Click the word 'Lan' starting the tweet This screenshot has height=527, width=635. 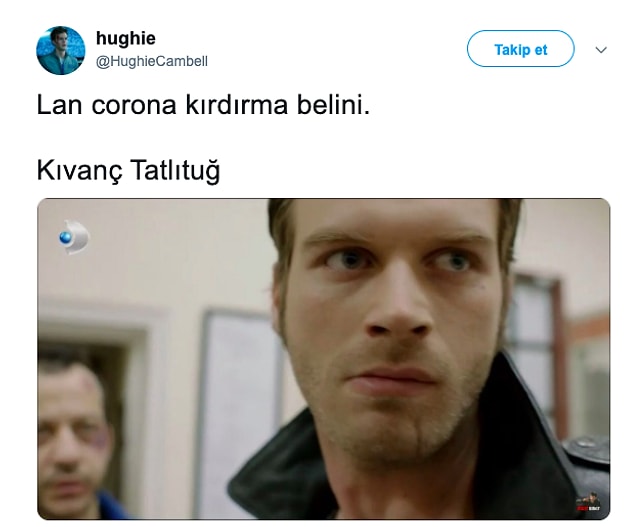60,105
